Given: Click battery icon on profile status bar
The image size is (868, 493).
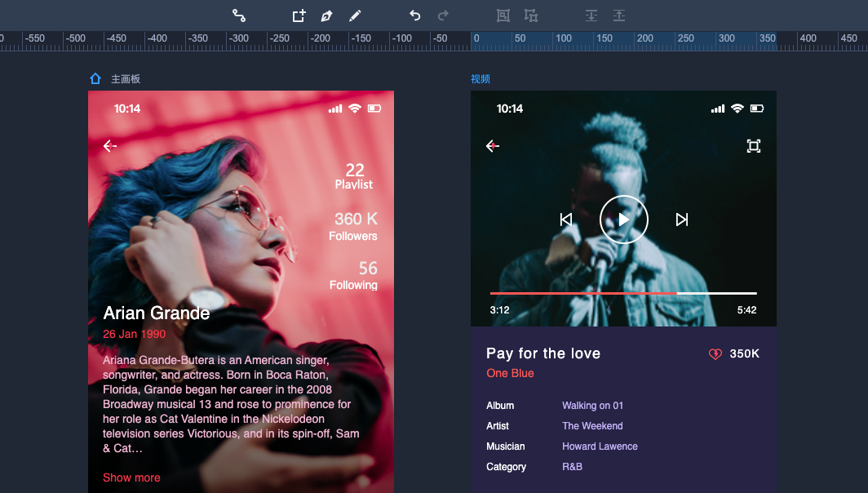Looking at the screenshot, I should 374,109.
